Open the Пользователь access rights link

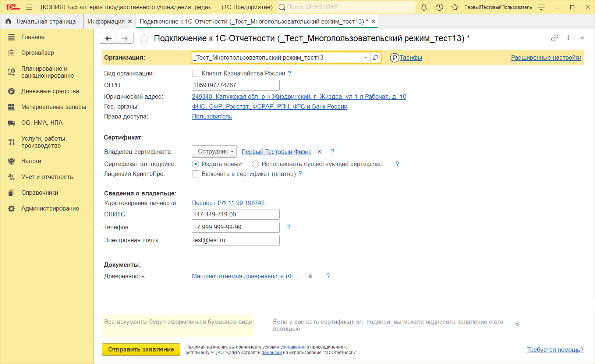pos(212,116)
